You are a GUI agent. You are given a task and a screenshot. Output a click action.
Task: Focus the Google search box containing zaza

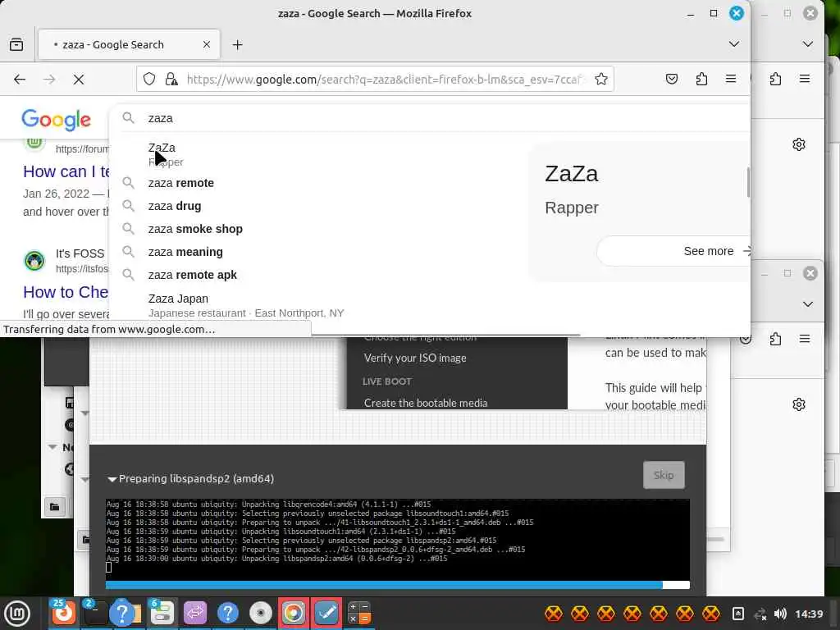pos(428,118)
